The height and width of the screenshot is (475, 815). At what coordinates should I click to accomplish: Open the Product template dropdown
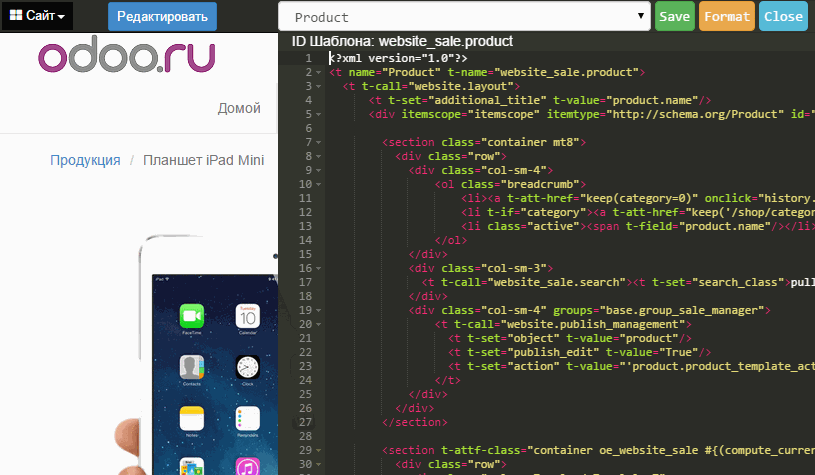pos(464,17)
